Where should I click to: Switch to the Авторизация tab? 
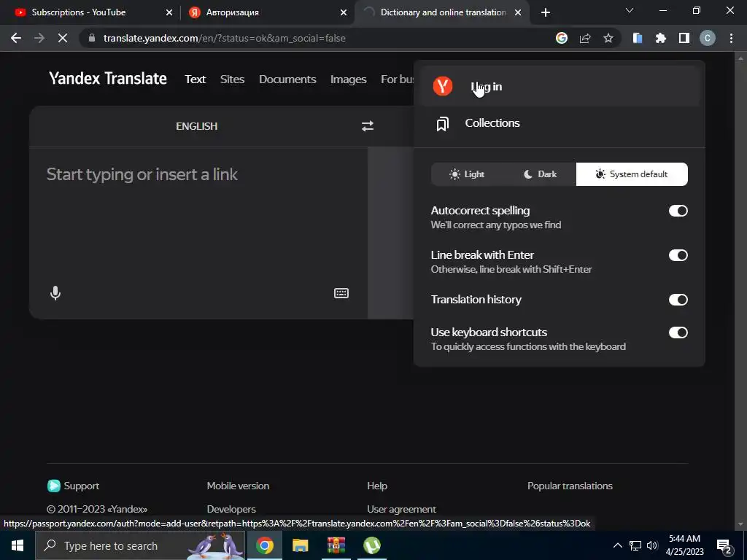coord(267,12)
